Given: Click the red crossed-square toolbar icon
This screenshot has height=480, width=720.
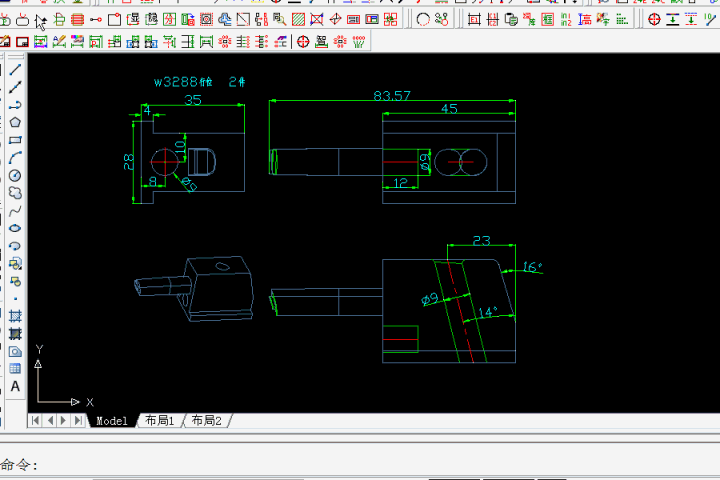Looking at the screenshot, I should [316, 19].
